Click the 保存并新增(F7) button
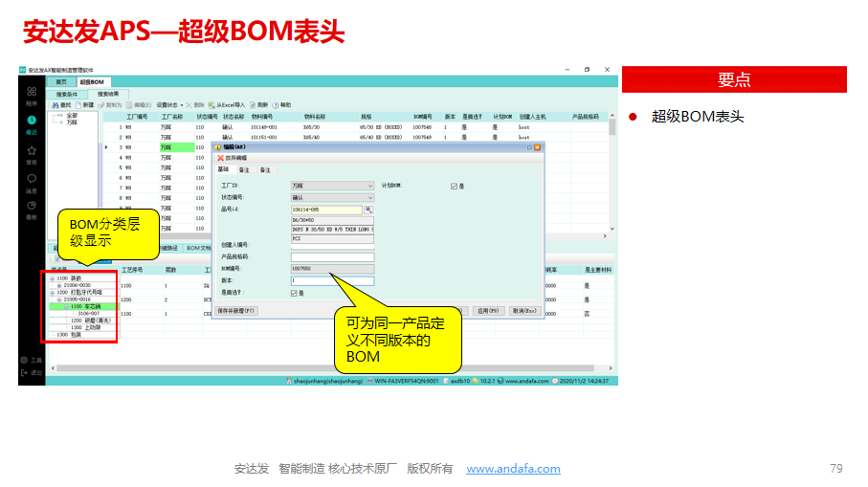 click(235, 311)
